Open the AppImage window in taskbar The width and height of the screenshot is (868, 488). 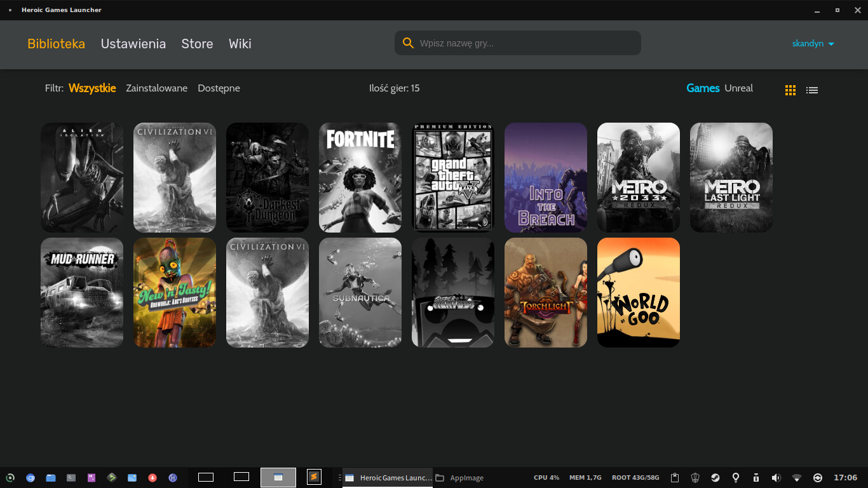(x=460, y=478)
